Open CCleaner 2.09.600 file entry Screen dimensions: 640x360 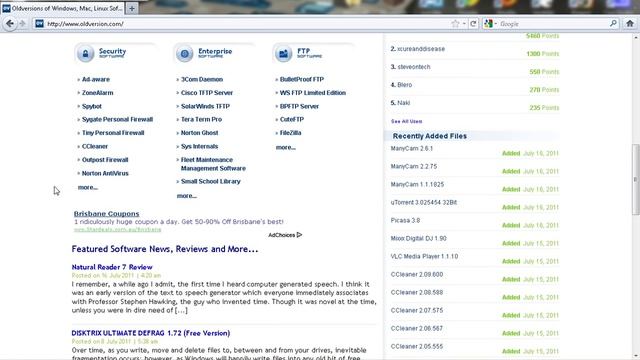[x=416, y=274]
